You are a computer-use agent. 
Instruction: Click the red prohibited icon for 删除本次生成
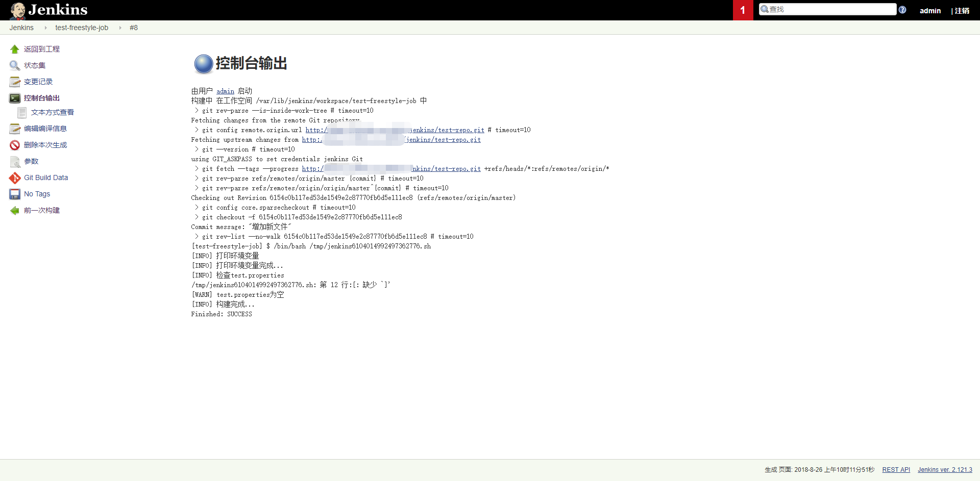14,145
